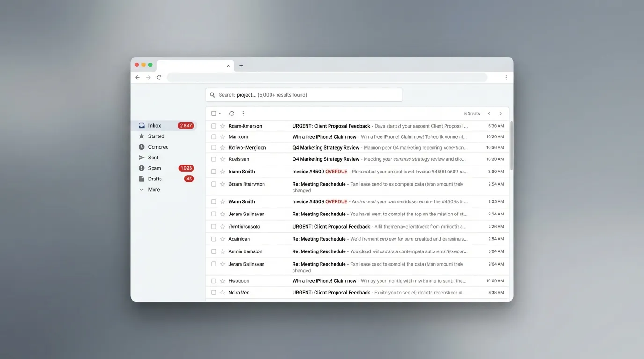
Task: Open the Drafts document icon
Action: (x=141, y=179)
